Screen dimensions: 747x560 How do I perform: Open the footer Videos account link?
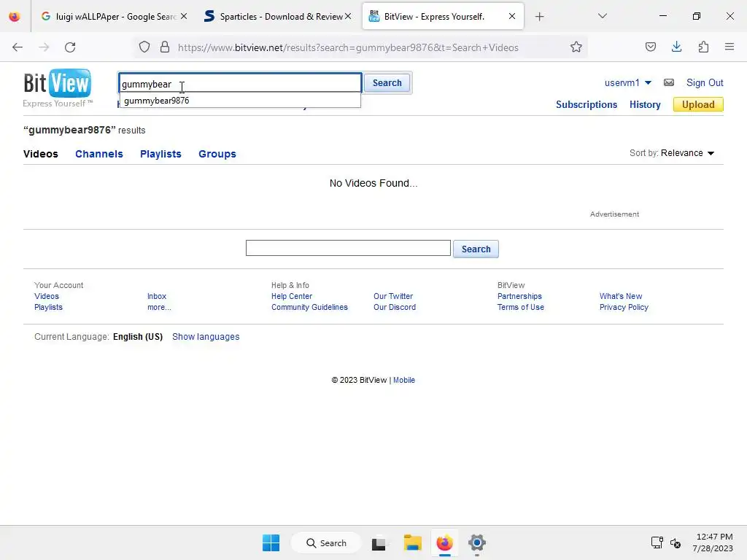(x=47, y=296)
